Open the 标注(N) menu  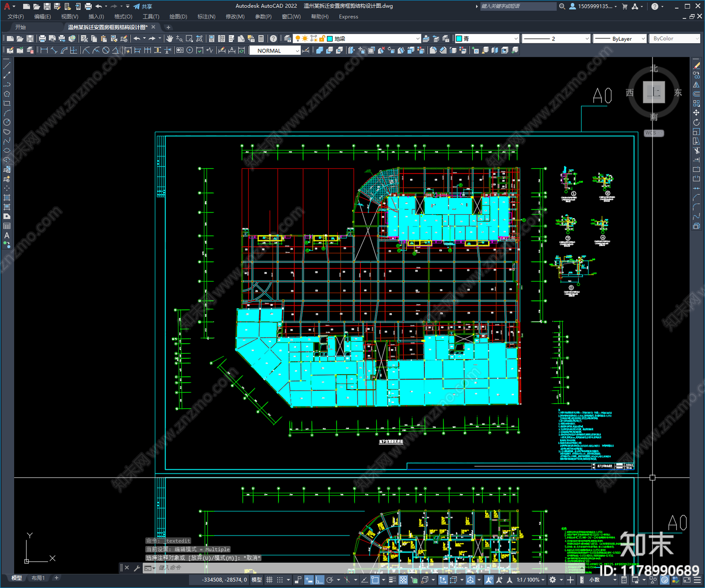(x=206, y=17)
